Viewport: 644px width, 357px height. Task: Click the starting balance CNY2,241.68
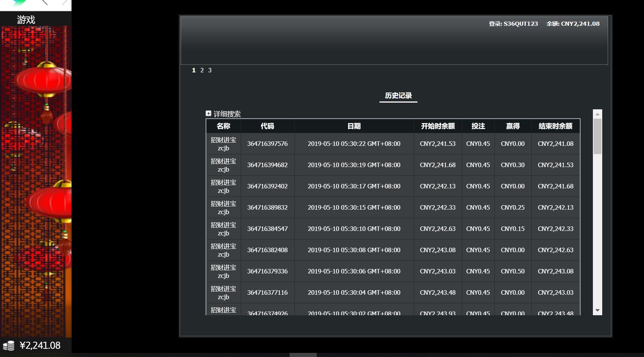(438, 165)
